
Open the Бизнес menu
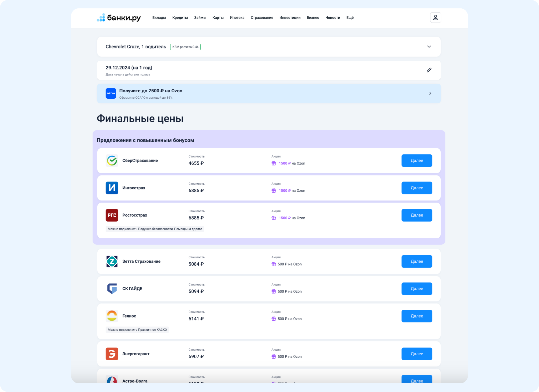pyautogui.click(x=313, y=18)
